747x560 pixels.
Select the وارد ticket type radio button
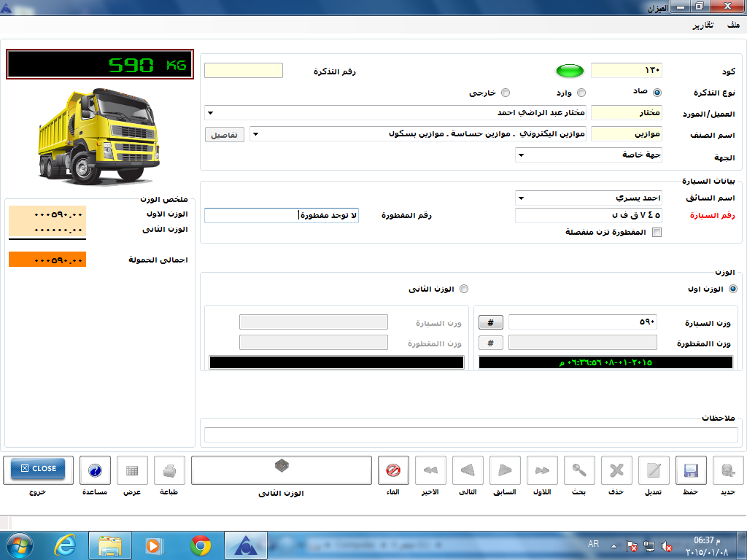[581, 93]
